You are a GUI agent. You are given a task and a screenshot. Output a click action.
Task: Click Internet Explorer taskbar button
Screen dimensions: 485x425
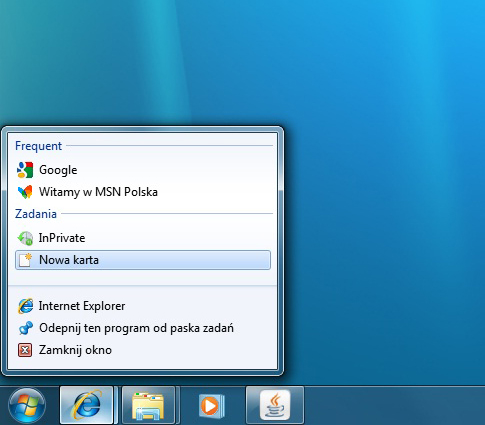86,405
